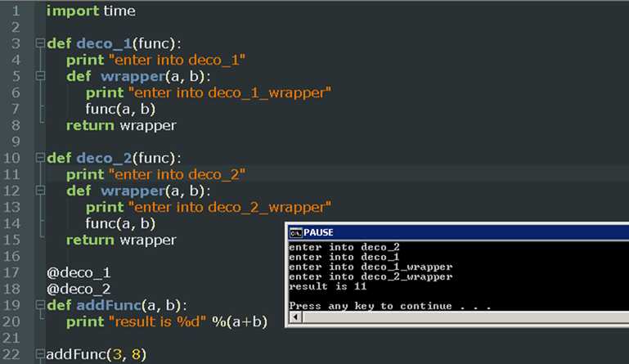Collapse the deco_2 function fold marker
Screen dimensions: 629x364
pos(39,157)
